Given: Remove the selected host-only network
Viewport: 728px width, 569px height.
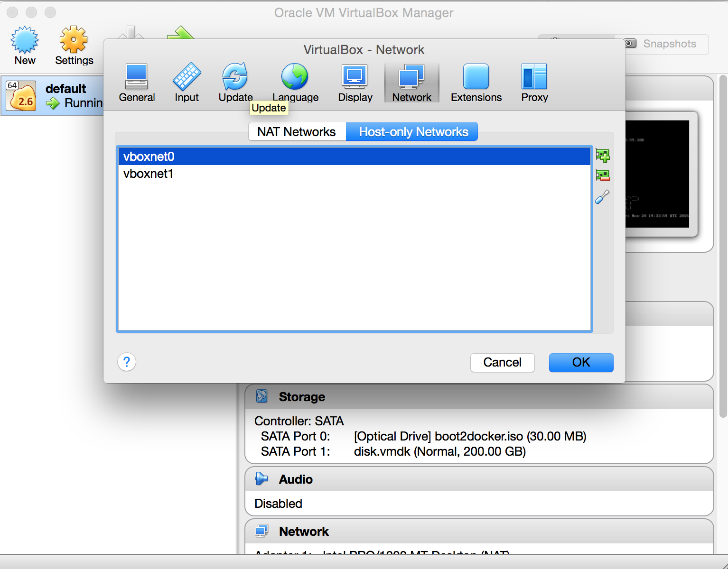Looking at the screenshot, I should point(602,175).
